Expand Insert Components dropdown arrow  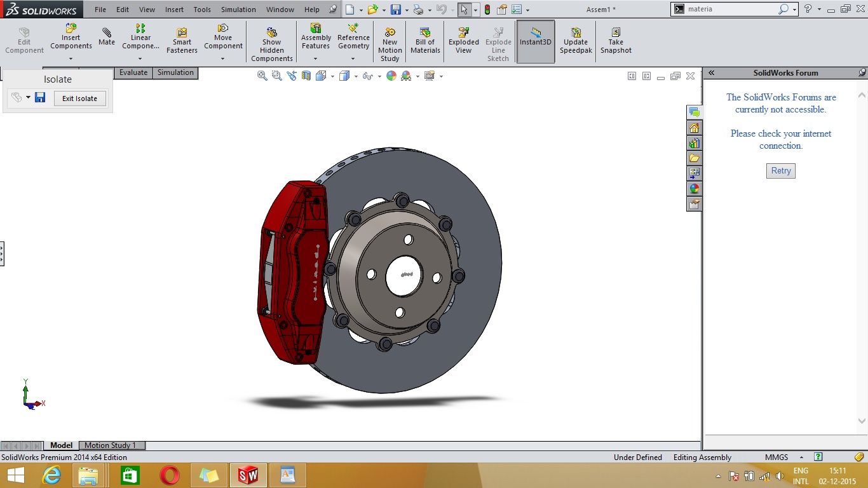click(x=71, y=59)
